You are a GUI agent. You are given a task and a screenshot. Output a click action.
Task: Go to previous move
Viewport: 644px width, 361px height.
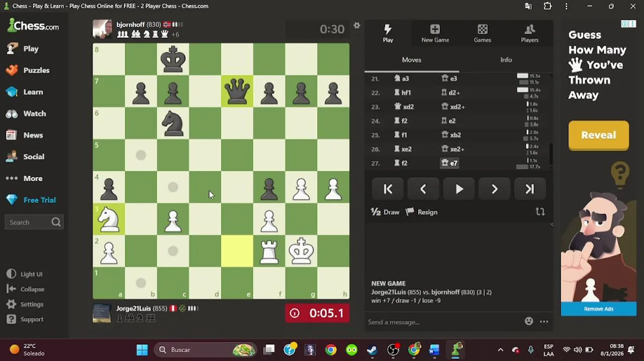pyautogui.click(x=423, y=189)
